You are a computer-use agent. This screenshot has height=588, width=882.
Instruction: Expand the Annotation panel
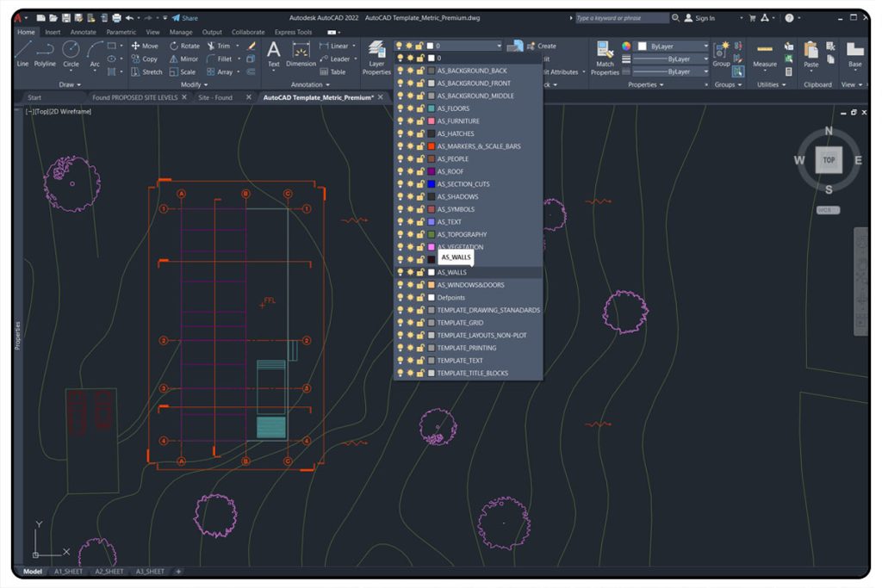(x=310, y=85)
